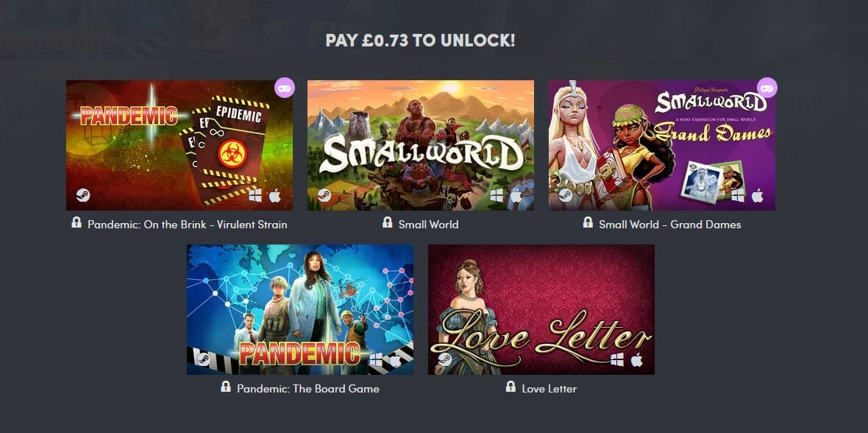Screen dimensions: 868x433
Task: Click the Steam icon on Pandemic Board Game tile
Action: pos(204,359)
